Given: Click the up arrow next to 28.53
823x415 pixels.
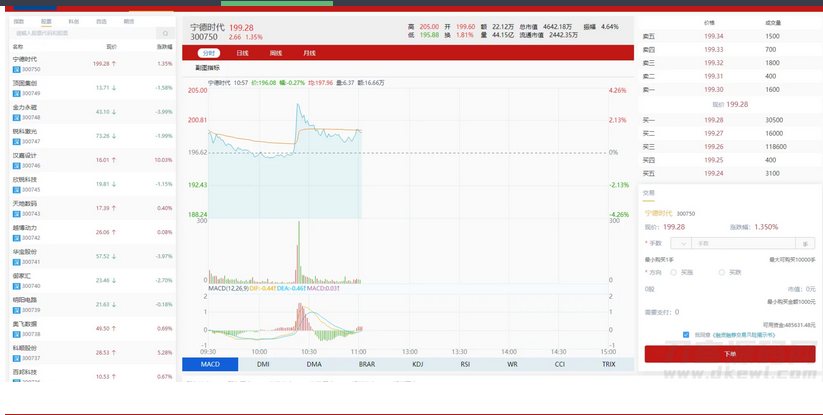Looking at the screenshot, I should point(114,352).
